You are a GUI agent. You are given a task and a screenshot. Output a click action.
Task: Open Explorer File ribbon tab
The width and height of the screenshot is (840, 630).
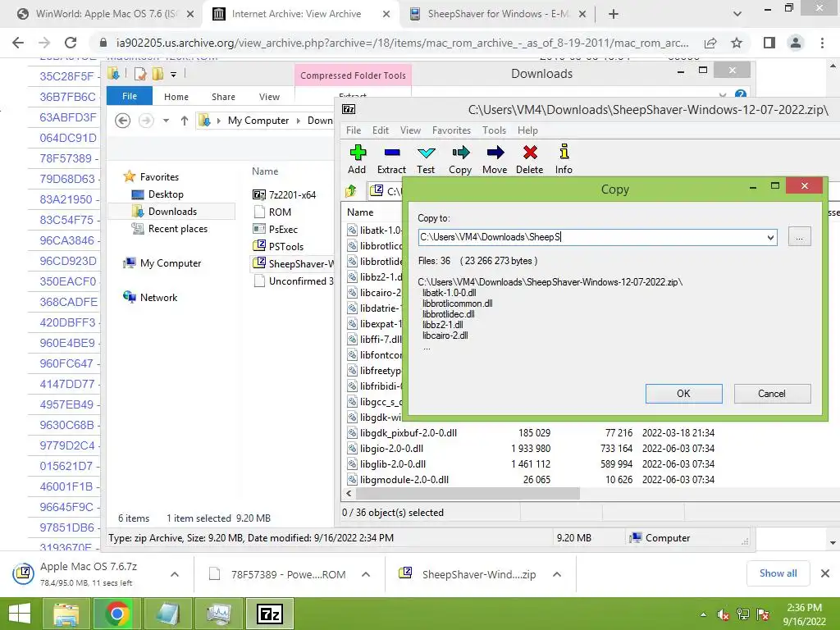(130, 97)
